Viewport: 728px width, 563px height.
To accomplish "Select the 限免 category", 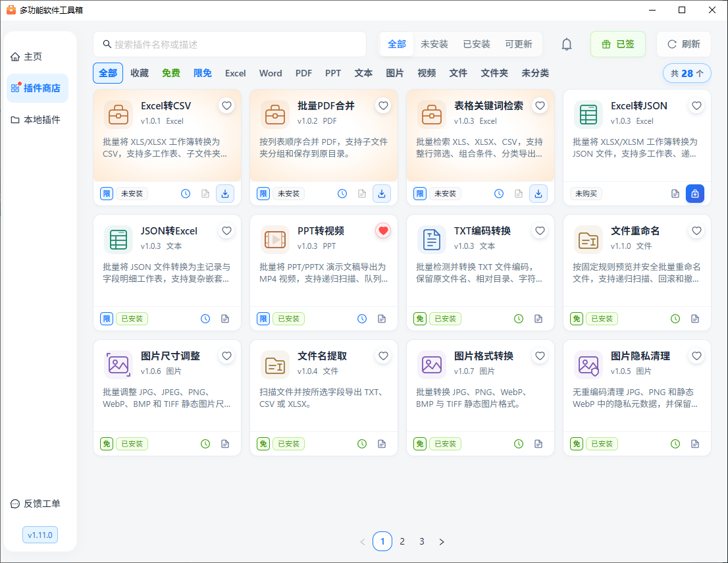I will click(203, 73).
